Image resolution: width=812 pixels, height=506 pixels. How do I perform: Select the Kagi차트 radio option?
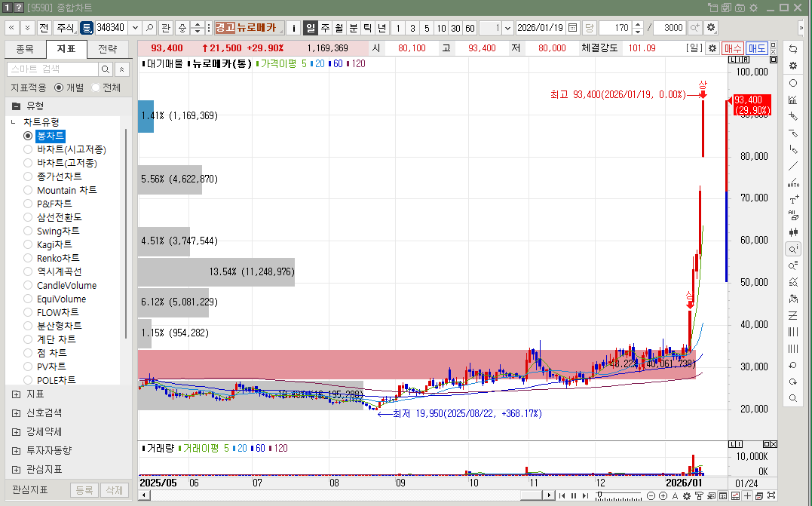tap(28, 244)
